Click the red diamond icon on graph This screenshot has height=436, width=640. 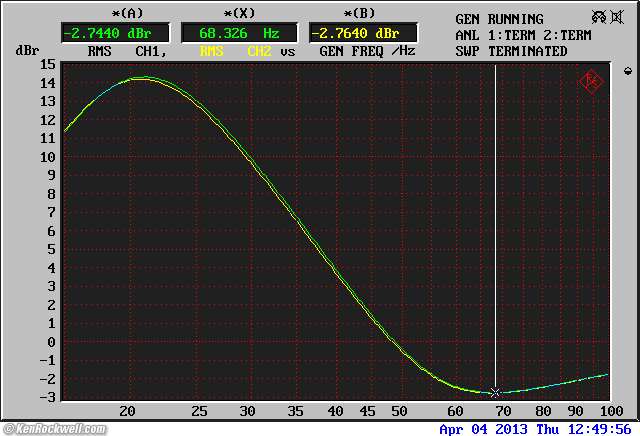pyautogui.click(x=591, y=80)
